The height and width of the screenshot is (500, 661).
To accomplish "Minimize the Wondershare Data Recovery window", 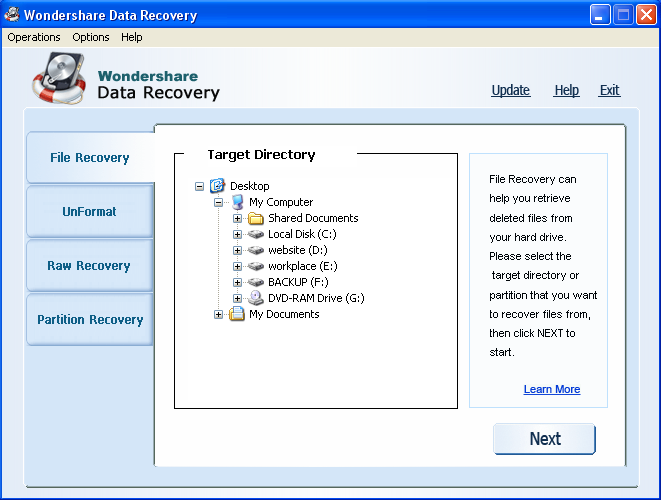I will tap(600, 15).
